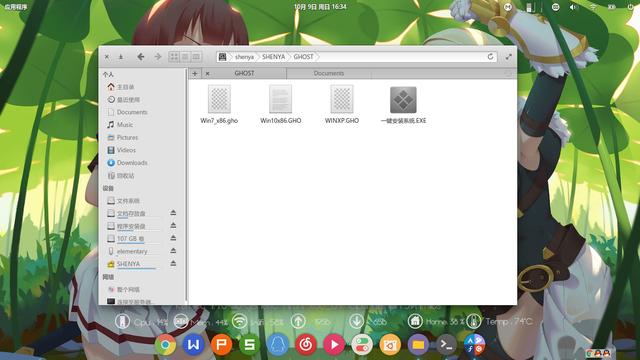640x360 pixels.
Task: Collapse the personal section header in sidebar
Action: pos(108,75)
